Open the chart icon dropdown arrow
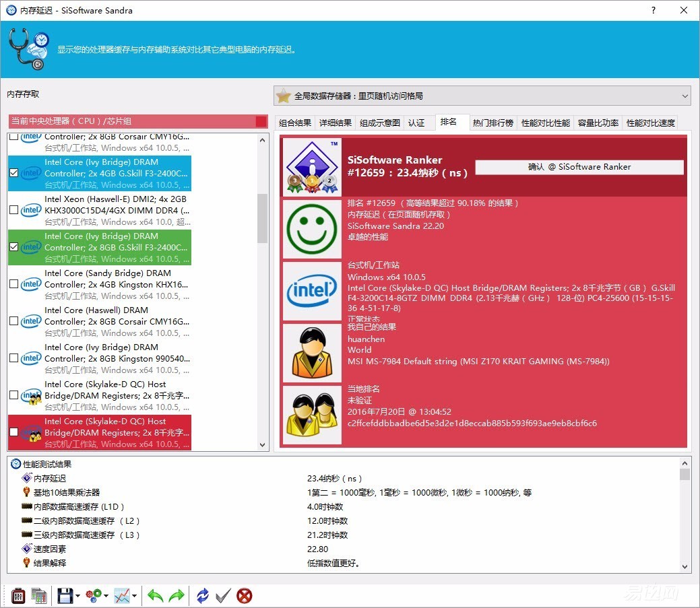 (134, 595)
